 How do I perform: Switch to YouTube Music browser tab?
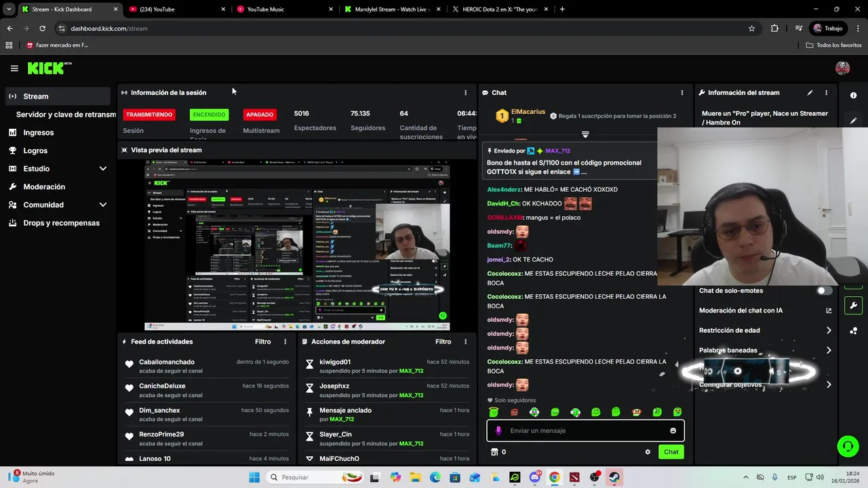click(x=285, y=9)
